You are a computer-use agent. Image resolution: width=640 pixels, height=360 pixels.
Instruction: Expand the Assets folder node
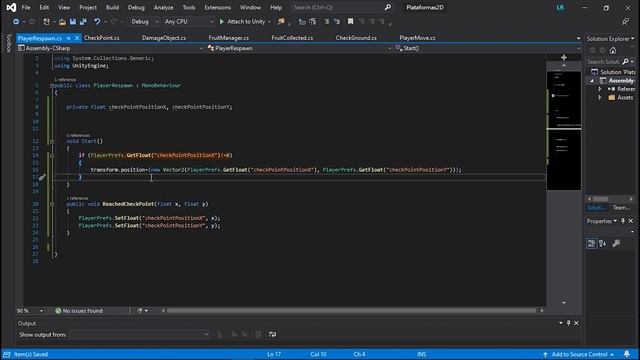600,98
